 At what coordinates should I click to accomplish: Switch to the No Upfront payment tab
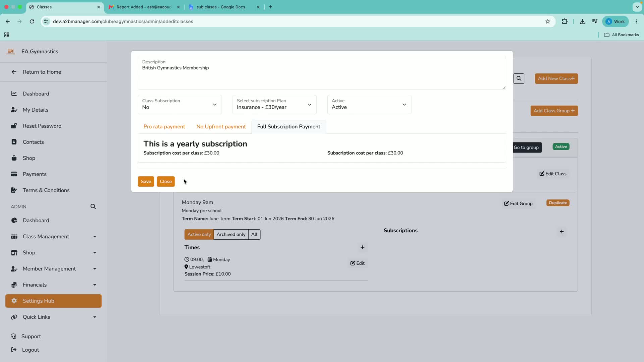click(x=221, y=127)
